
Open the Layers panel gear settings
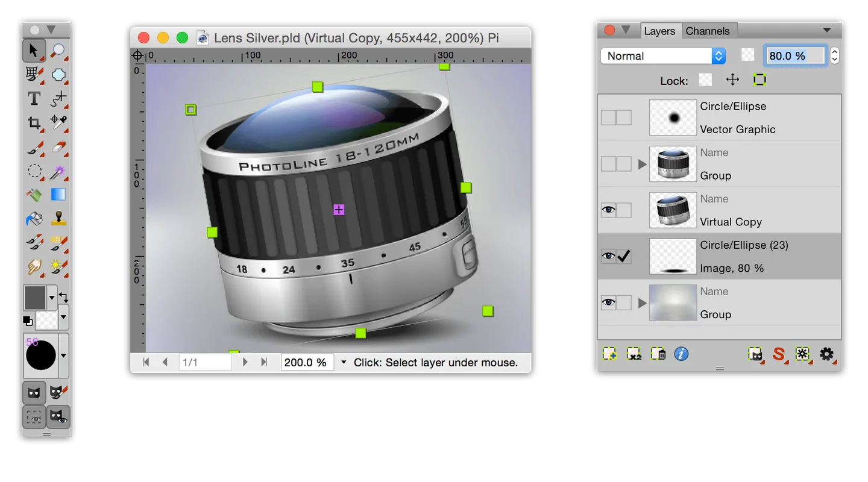point(826,354)
